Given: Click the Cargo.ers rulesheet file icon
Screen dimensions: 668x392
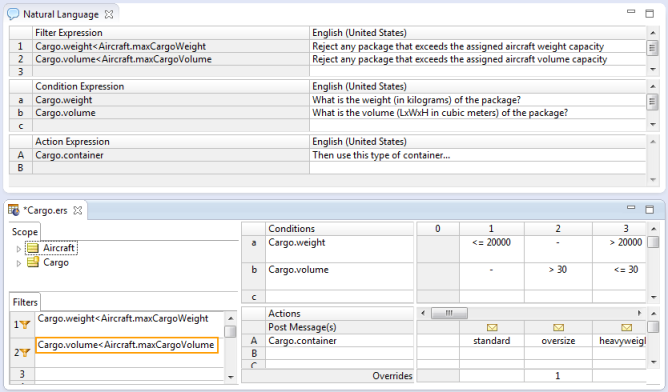Looking at the screenshot, I should click(x=14, y=210).
